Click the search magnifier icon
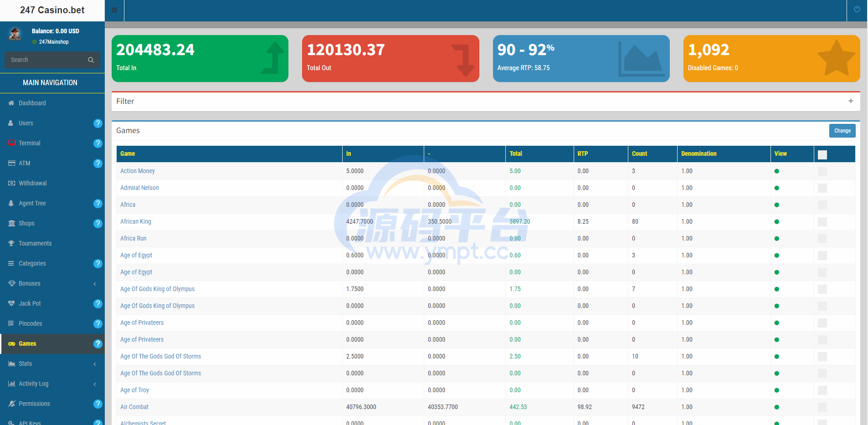 click(x=91, y=60)
